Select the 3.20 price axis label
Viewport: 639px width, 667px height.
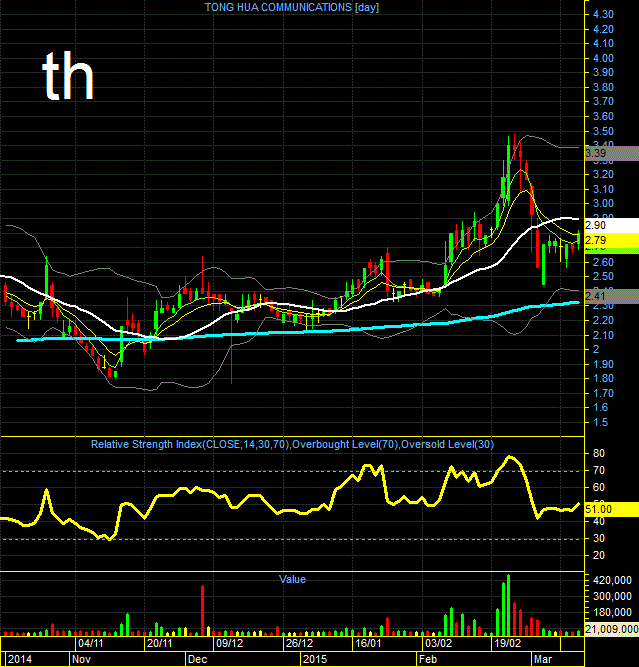pyautogui.click(x=603, y=174)
